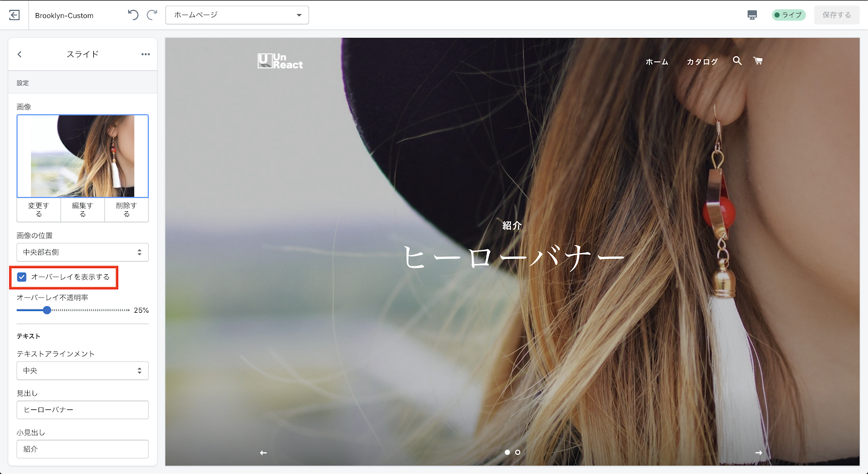This screenshot has width=868, height=474.
Task: Click the search magnifier in the store preview
Action: [x=737, y=61]
